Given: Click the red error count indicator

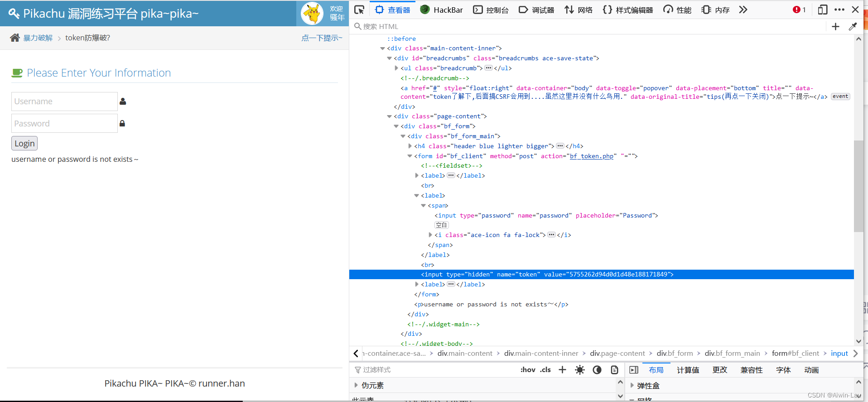Looking at the screenshot, I should click(799, 10).
